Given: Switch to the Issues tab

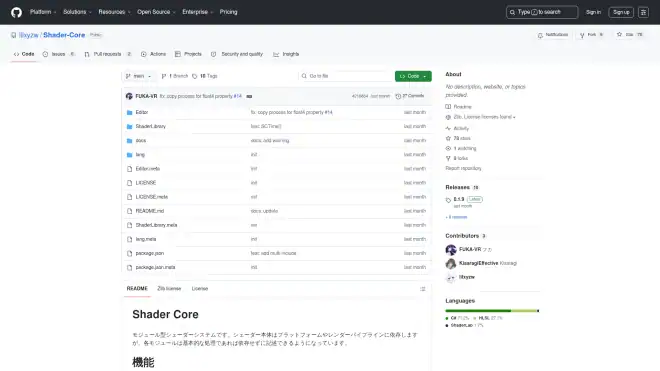Looking at the screenshot, I should pos(59,54).
